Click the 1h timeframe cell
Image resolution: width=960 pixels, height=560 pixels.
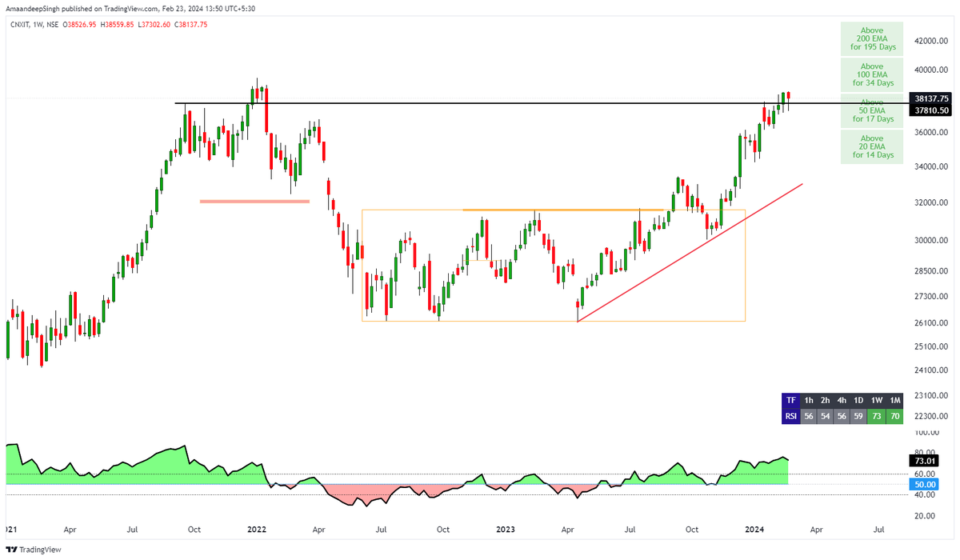pos(809,400)
